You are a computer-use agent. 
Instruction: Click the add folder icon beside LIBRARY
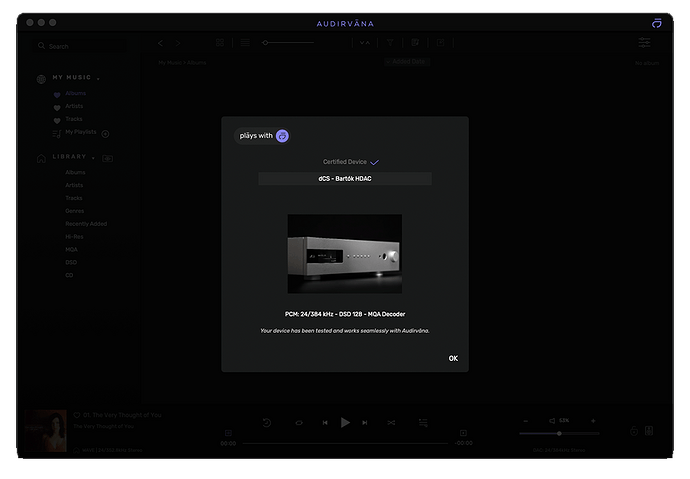[107, 158]
